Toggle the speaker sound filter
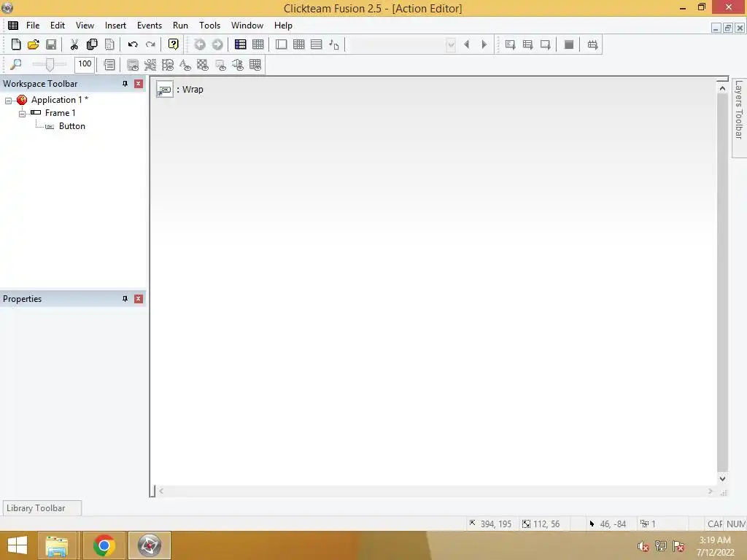The height and width of the screenshot is (560, 747). 238,65
